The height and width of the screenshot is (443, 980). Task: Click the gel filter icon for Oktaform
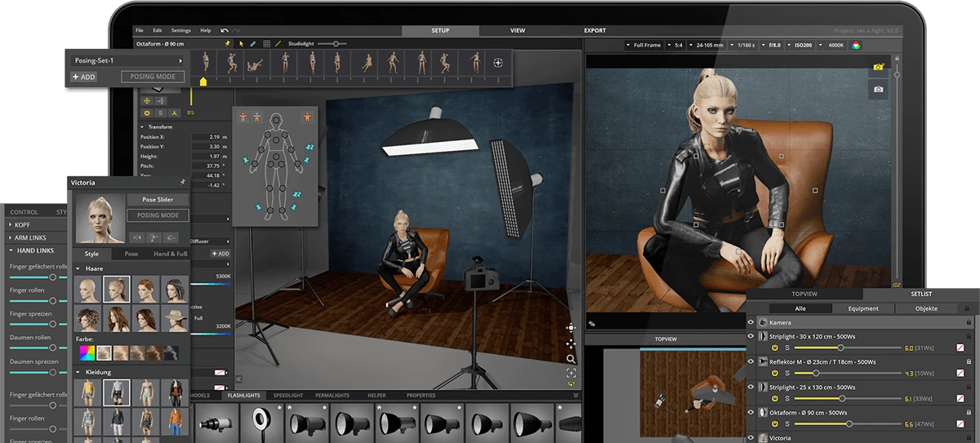click(960, 425)
